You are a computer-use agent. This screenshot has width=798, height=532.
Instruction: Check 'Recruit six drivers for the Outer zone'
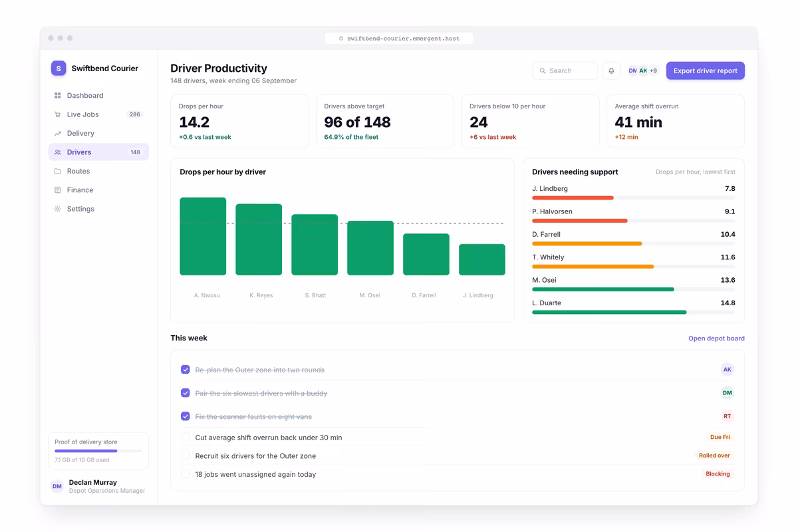pyautogui.click(x=186, y=456)
